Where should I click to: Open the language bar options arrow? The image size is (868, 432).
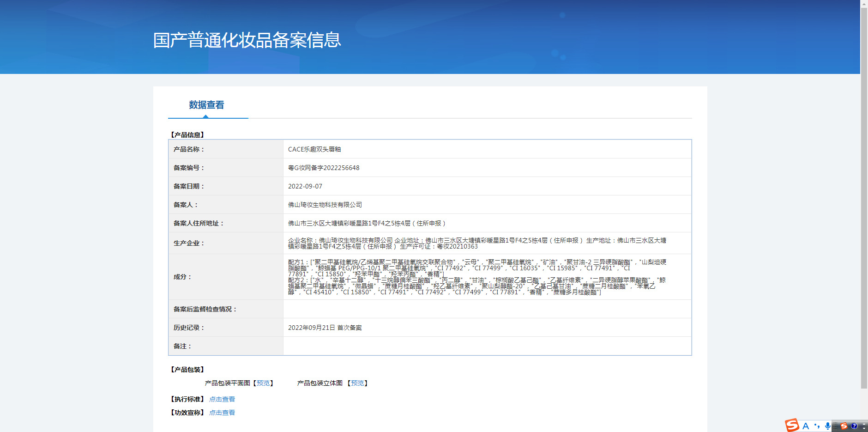tap(864, 429)
